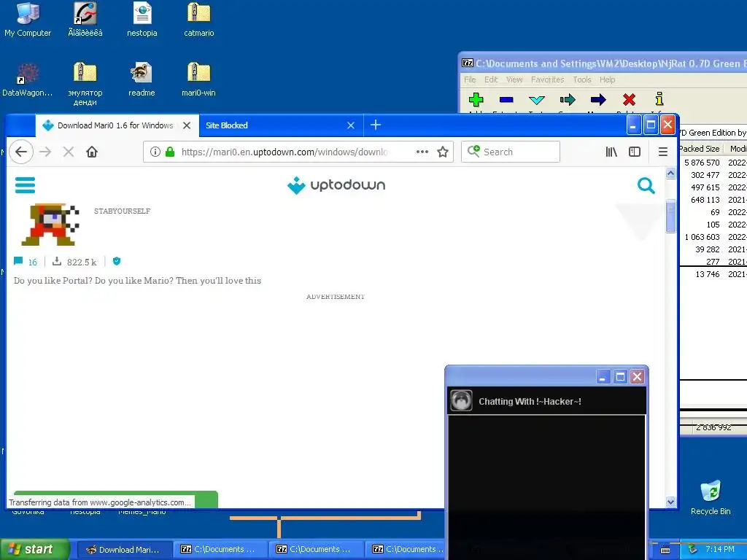The height and width of the screenshot is (560, 747).
Task: Go back with the browser back arrow
Action: pyautogui.click(x=21, y=152)
